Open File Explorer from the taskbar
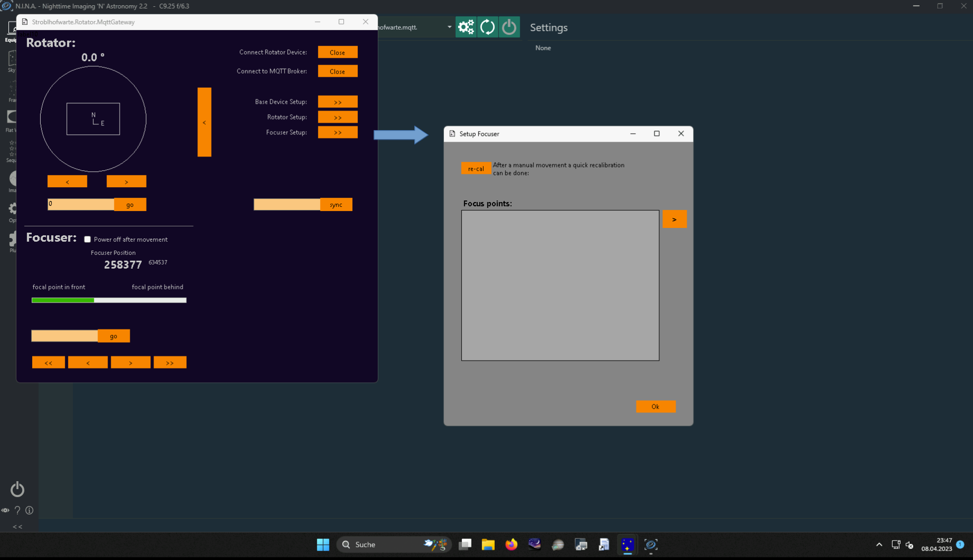This screenshot has width=973, height=560. 488,545
